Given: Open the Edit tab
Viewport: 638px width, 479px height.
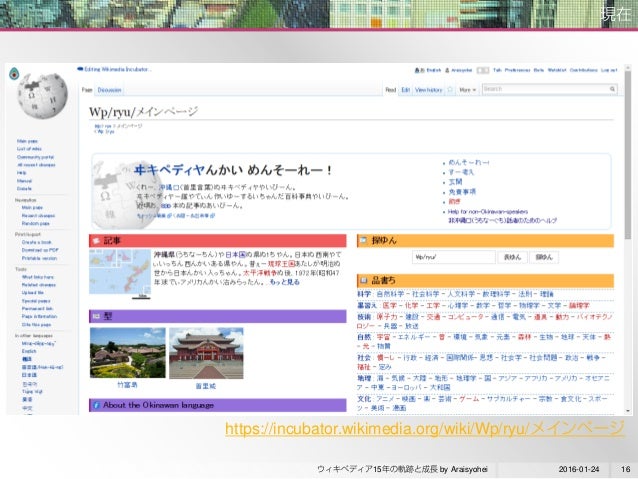Looking at the screenshot, I should point(406,90).
